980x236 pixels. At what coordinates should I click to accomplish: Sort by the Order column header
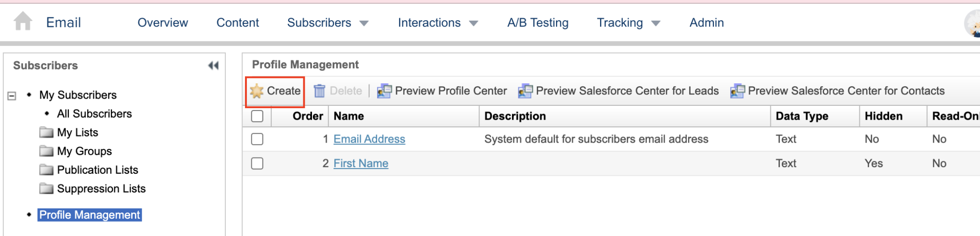click(x=308, y=116)
